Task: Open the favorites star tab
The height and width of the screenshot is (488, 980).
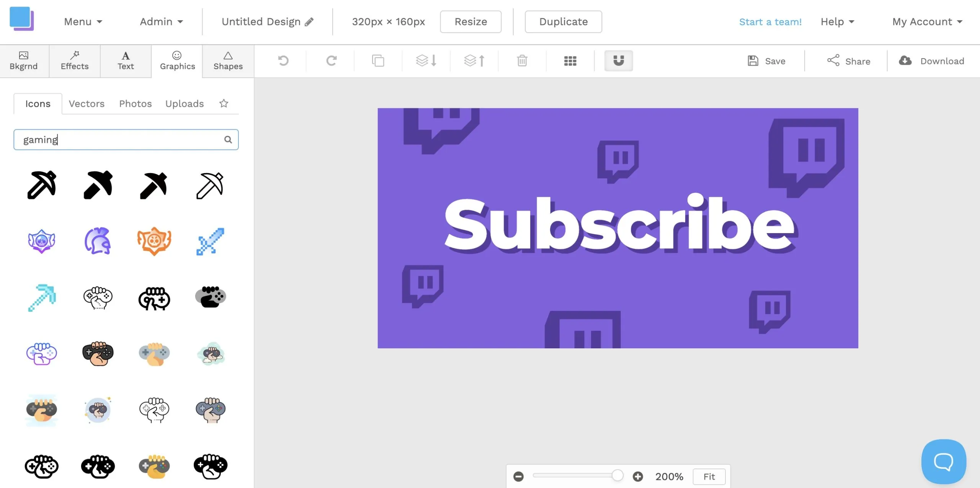Action: pos(224,103)
